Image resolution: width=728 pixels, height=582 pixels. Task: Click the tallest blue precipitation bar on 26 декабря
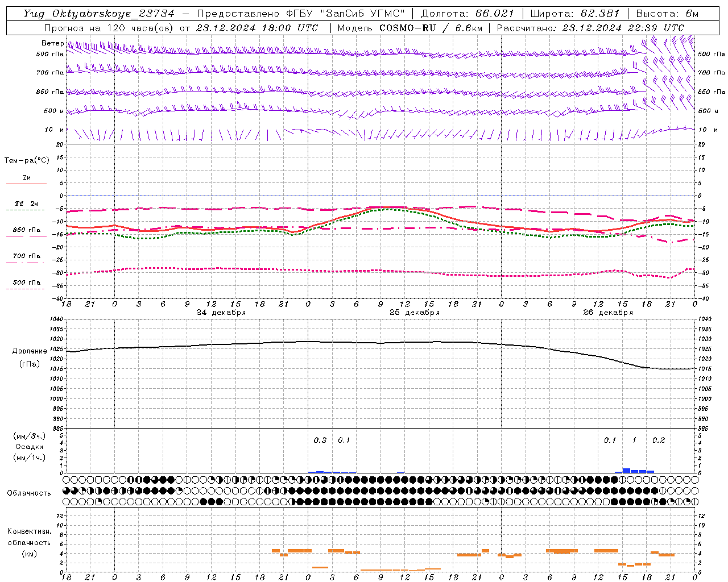pos(626,471)
